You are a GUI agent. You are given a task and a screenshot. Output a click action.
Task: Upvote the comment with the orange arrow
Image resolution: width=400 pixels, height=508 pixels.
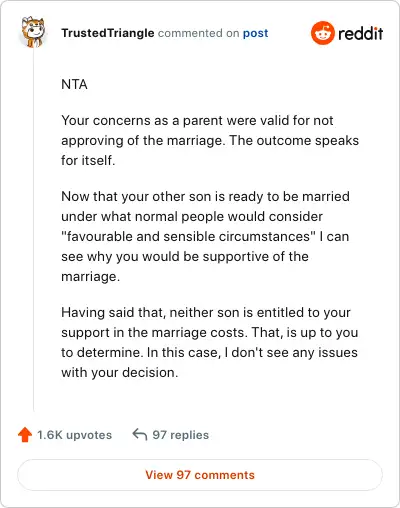(x=25, y=435)
